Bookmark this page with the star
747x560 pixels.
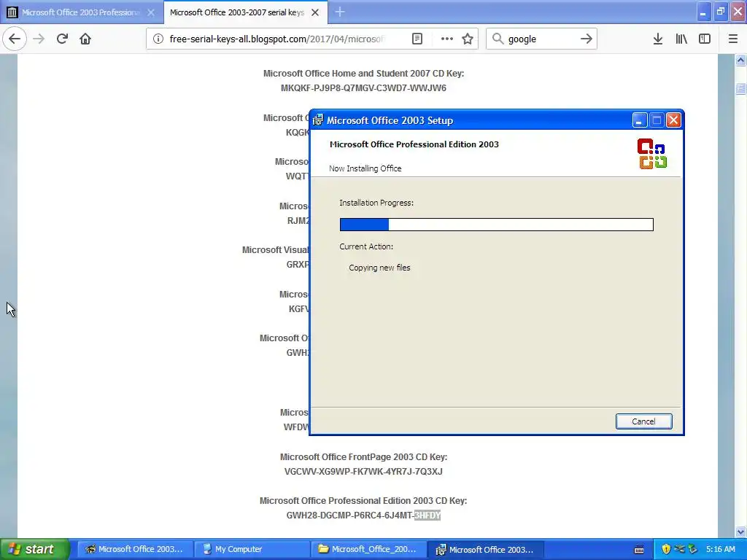pyautogui.click(x=468, y=39)
